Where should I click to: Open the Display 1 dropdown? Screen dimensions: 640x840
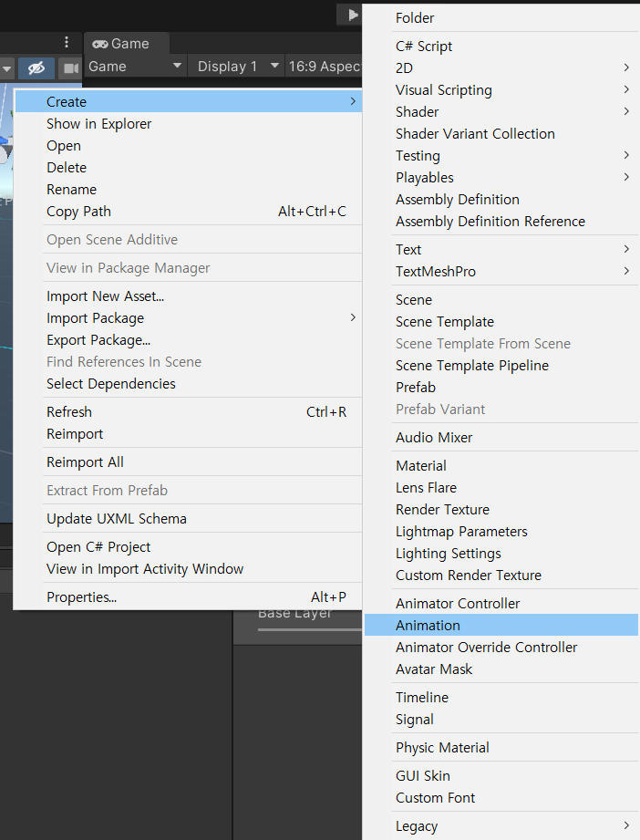238,67
